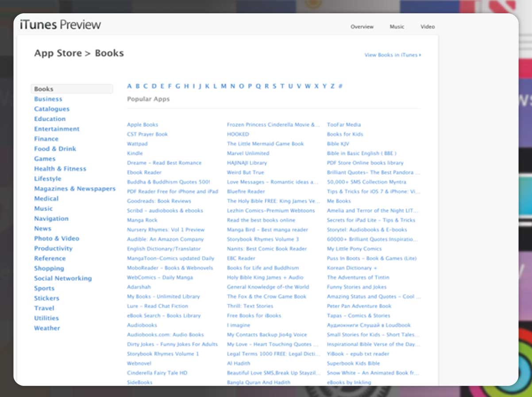Select the Books category in sidebar
532x397 pixels.
pyautogui.click(x=72, y=89)
